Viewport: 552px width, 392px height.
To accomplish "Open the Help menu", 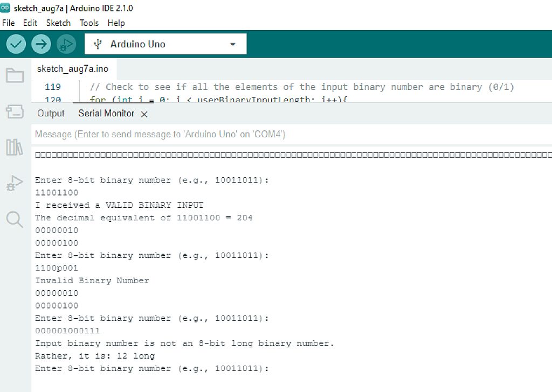I will tap(116, 23).
